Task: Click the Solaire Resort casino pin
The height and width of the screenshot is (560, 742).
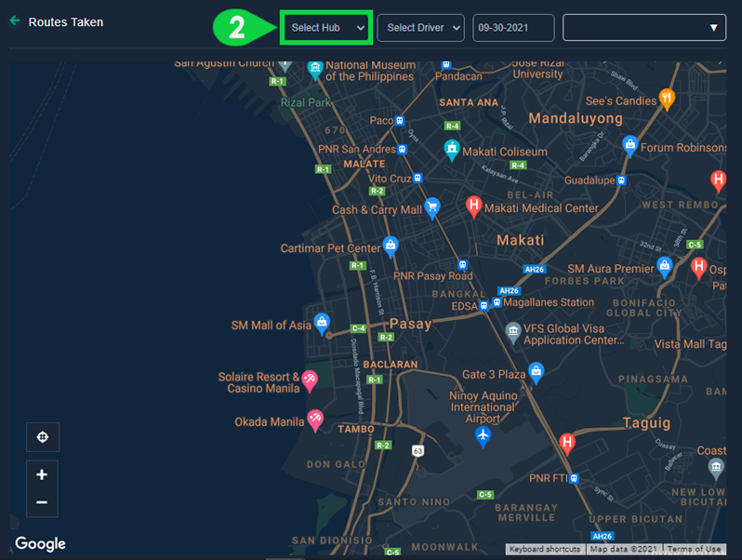Action: [310, 380]
